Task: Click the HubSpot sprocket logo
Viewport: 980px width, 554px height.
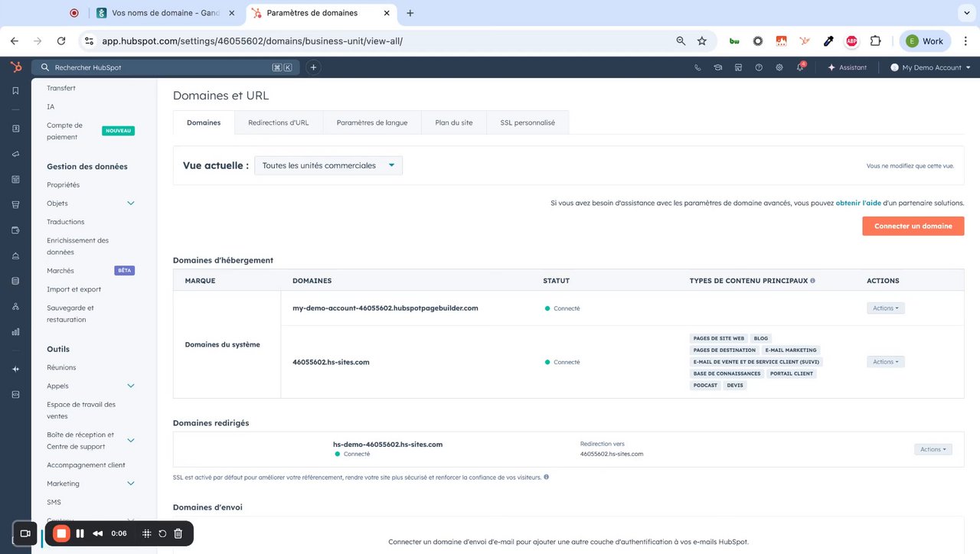Action: point(15,67)
